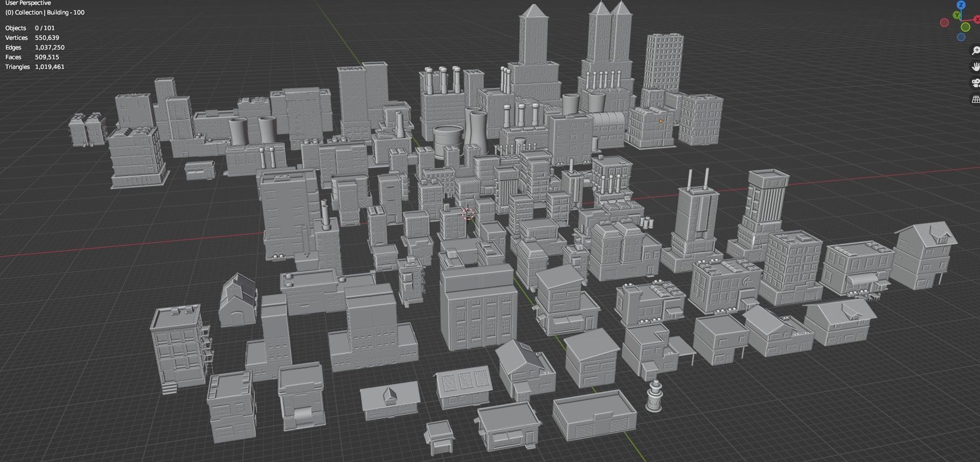Click the green Y axis gizmo handle
Viewport: 980px width, 462px height.
click(x=957, y=15)
